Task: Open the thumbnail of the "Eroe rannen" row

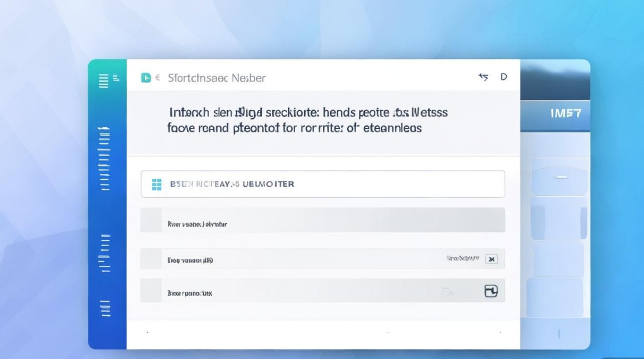Action: click(151, 258)
